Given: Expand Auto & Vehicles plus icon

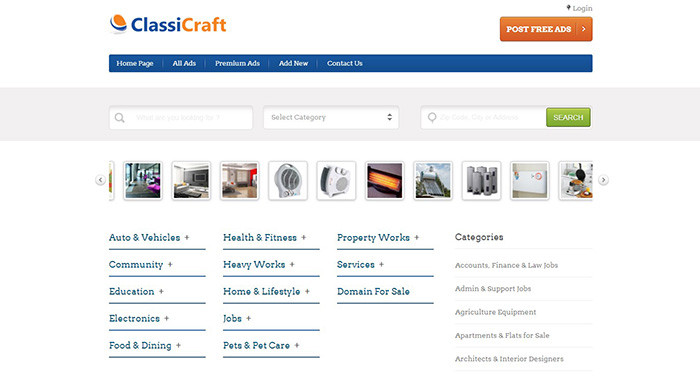Looking at the screenshot, I should tap(187, 238).
